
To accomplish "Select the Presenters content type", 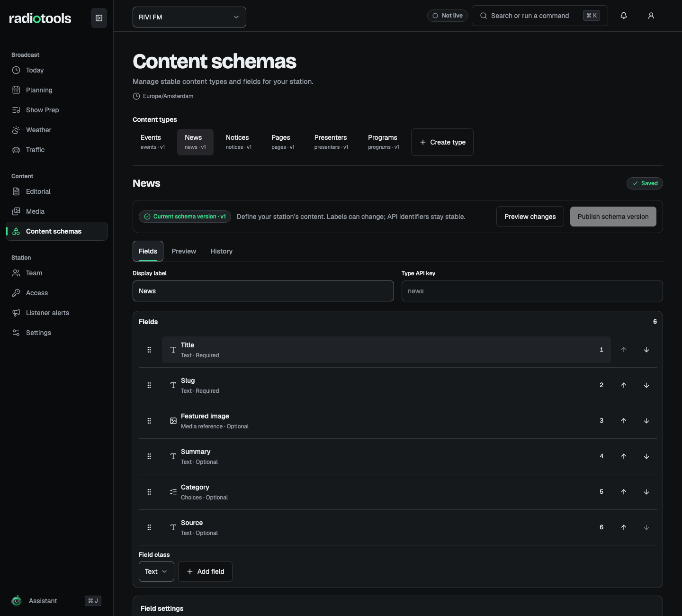I will pos(331,142).
